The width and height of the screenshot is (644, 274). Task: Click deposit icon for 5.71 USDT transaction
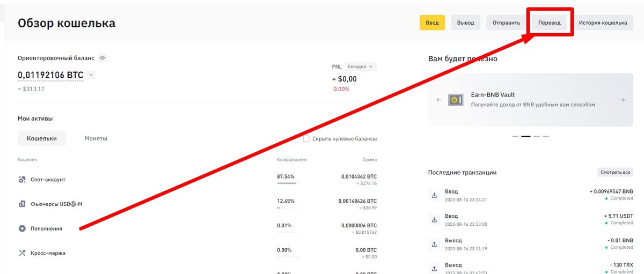point(434,220)
